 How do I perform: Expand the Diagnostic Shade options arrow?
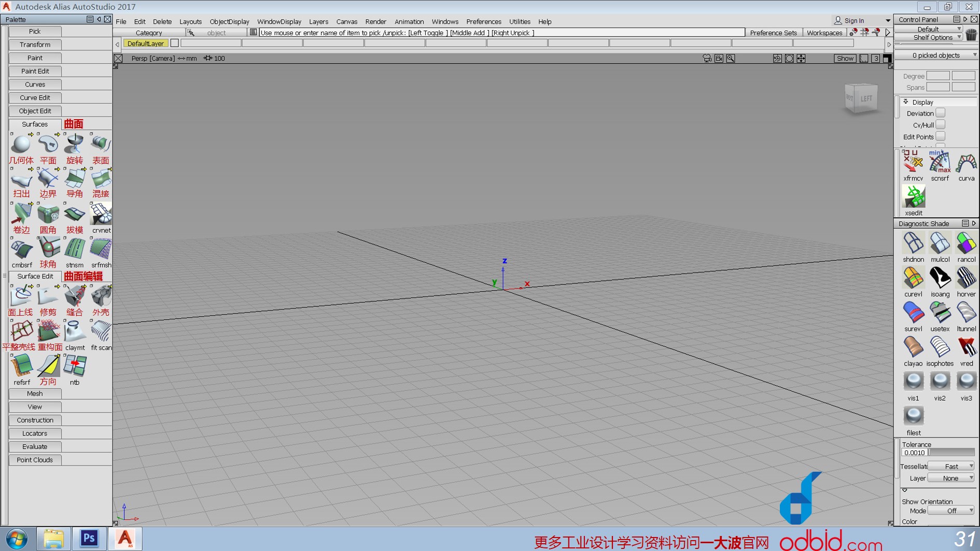[974, 223]
